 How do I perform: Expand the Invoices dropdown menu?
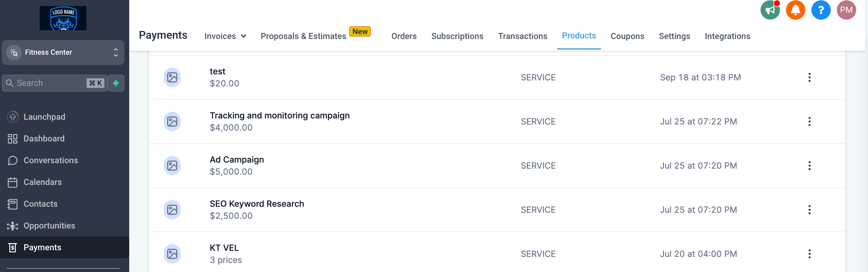[x=225, y=36]
